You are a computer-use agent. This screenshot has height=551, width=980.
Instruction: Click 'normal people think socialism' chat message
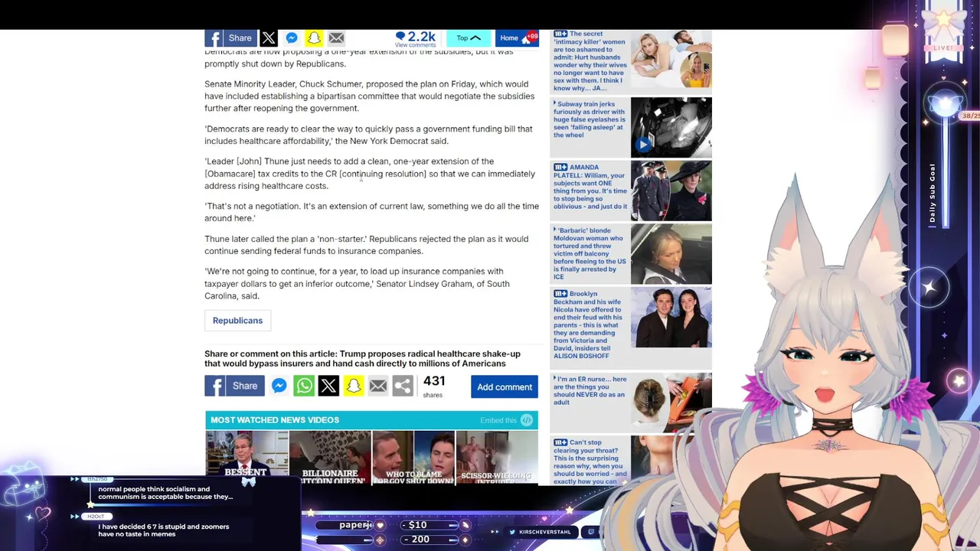pos(165,493)
